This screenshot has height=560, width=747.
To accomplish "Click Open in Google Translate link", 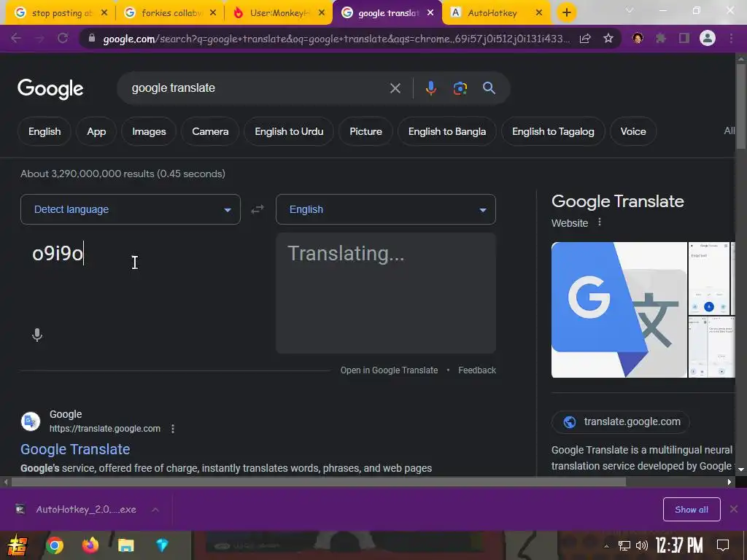I will point(389,370).
